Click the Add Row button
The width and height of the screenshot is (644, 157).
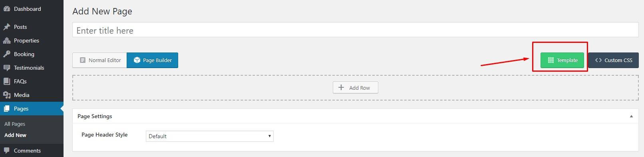pos(355,87)
